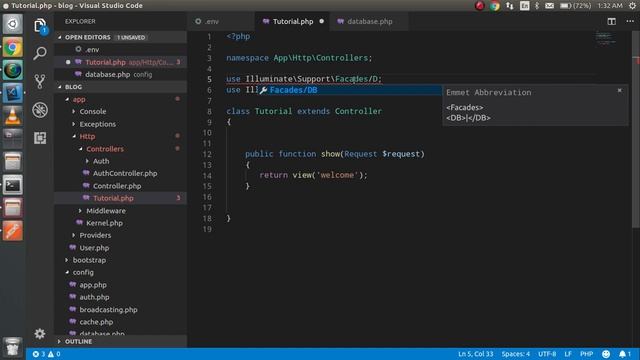Click the editor minimap preview
This screenshot has height=360, width=640.
(x=606, y=39)
